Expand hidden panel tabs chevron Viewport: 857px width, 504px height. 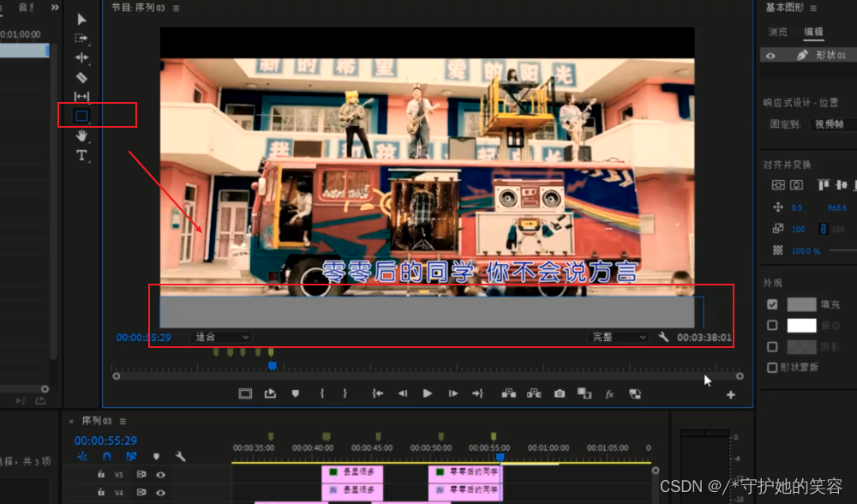(x=55, y=8)
